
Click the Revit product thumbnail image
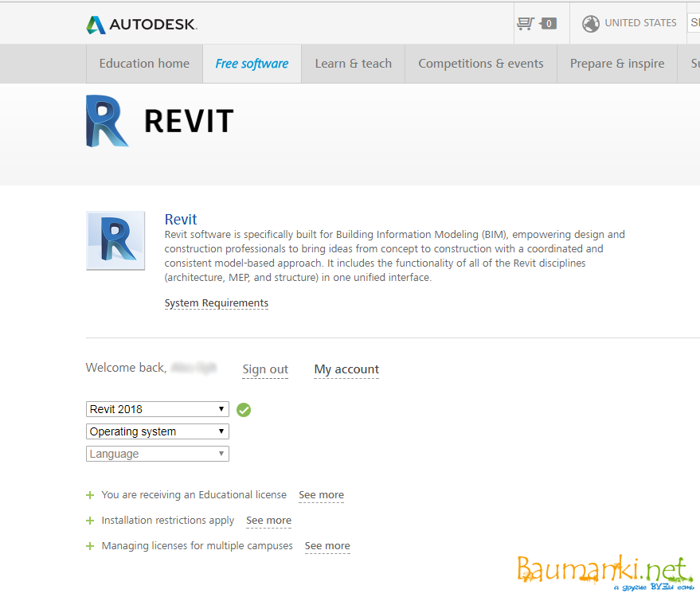[x=115, y=240]
